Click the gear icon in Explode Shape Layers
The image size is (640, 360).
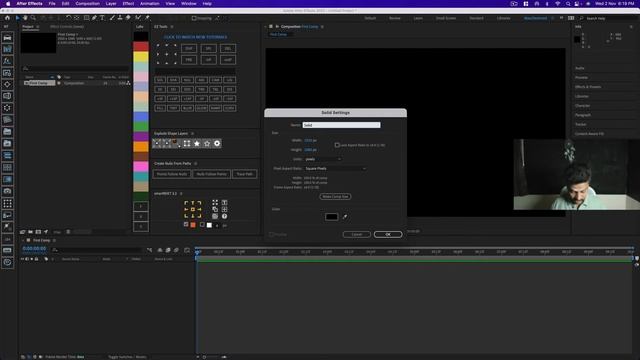[x=217, y=143]
